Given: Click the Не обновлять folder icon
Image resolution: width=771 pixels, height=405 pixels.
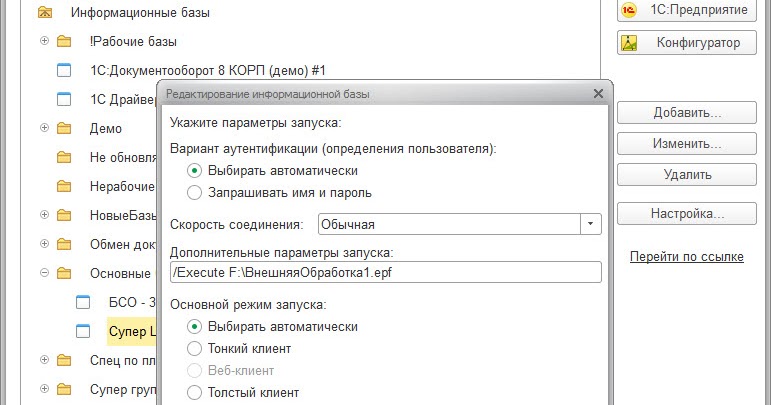Looking at the screenshot, I should (x=65, y=157).
